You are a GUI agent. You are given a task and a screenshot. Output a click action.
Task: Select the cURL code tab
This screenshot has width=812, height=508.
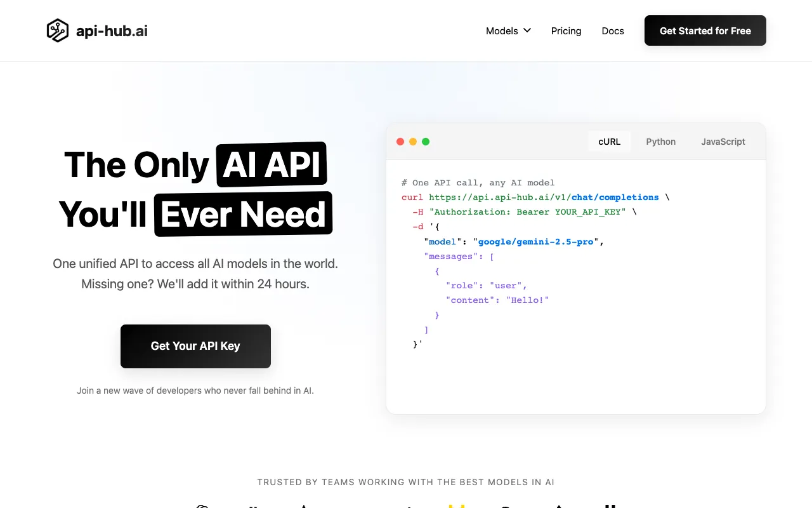610,142
